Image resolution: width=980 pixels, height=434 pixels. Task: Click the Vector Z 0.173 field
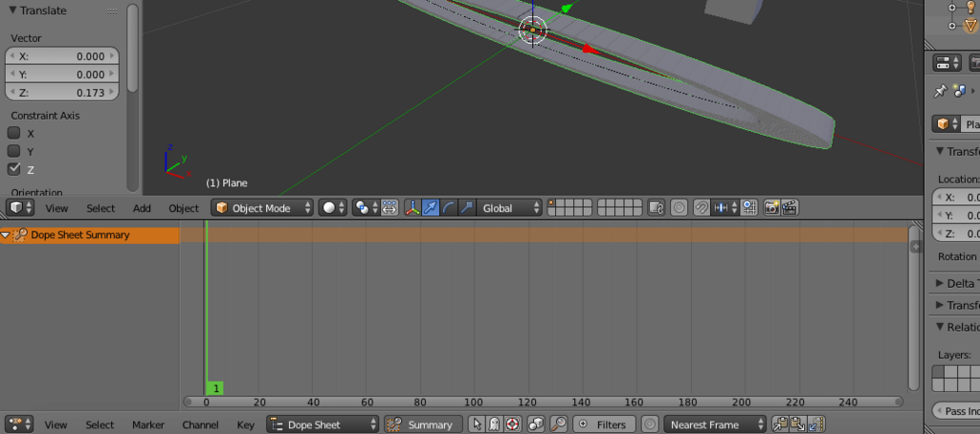coord(62,93)
